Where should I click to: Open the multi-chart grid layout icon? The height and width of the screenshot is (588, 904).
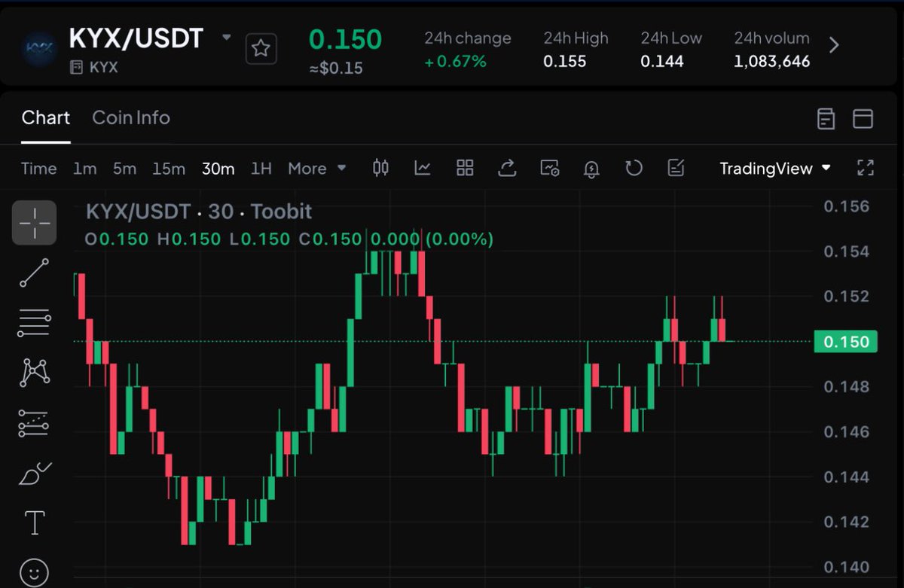pos(465,168)
